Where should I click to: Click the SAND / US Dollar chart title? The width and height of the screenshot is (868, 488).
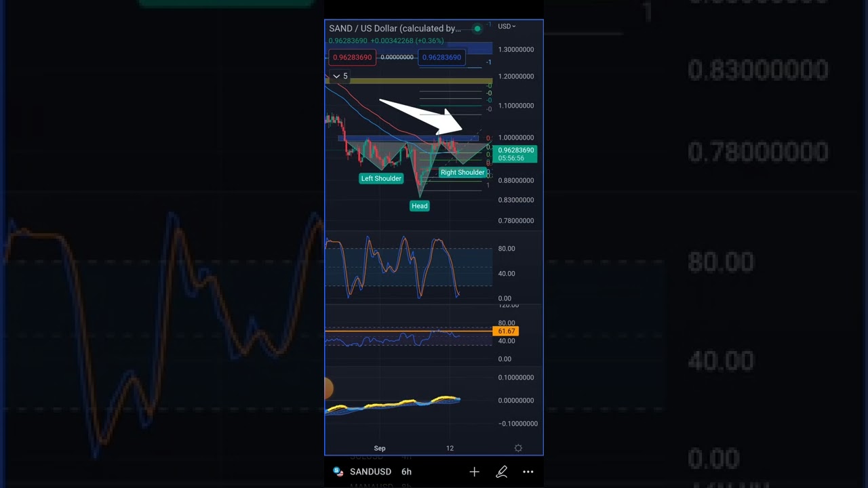tap(395, 28)
